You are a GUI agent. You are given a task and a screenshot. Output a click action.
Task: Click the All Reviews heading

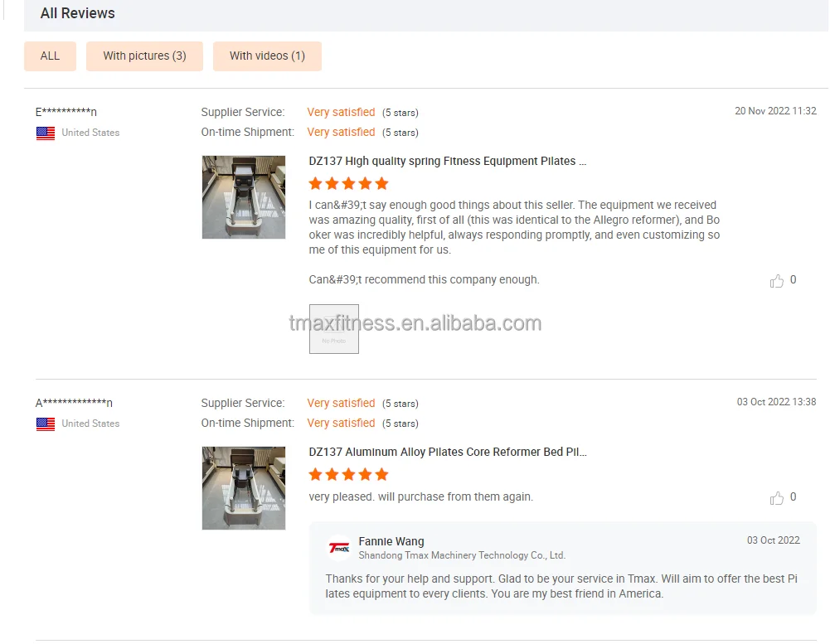(x=78, y=13)
